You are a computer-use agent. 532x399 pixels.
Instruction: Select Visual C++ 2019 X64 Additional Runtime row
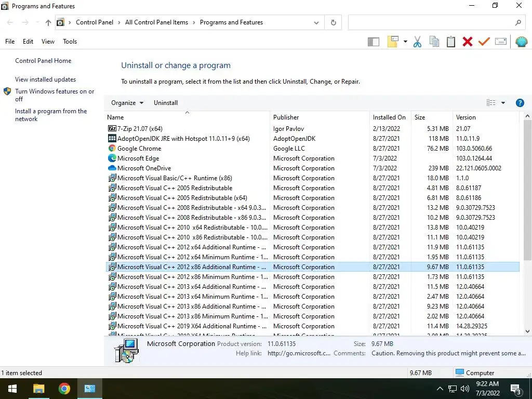313,326
